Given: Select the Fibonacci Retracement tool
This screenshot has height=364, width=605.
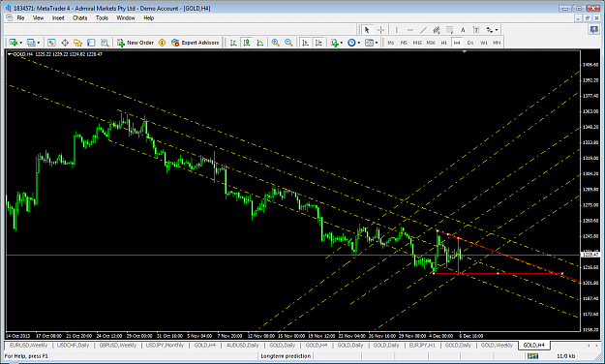Looking at the screenshot, I should tap(449, 30).
